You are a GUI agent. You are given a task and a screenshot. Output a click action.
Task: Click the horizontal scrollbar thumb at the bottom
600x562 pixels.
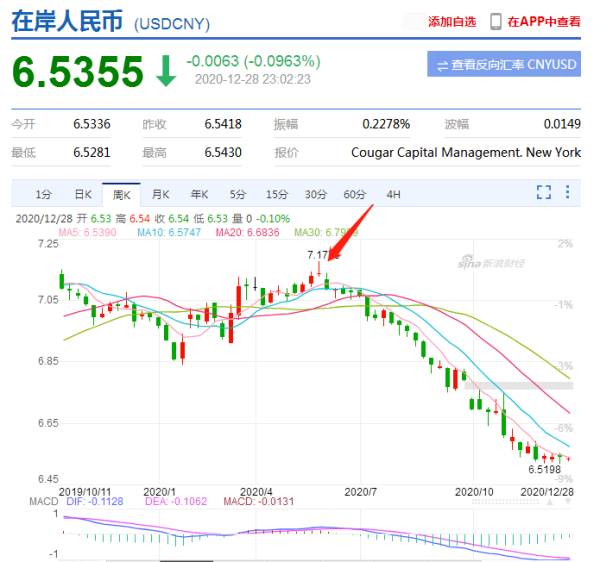point(186,560)
